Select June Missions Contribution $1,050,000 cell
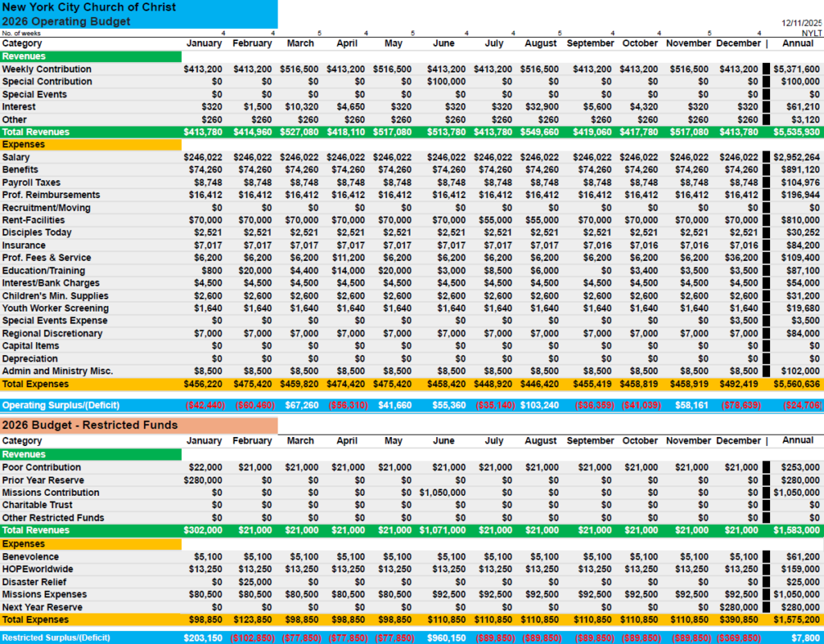Screen dimensions: 824x644 [442, 493]
